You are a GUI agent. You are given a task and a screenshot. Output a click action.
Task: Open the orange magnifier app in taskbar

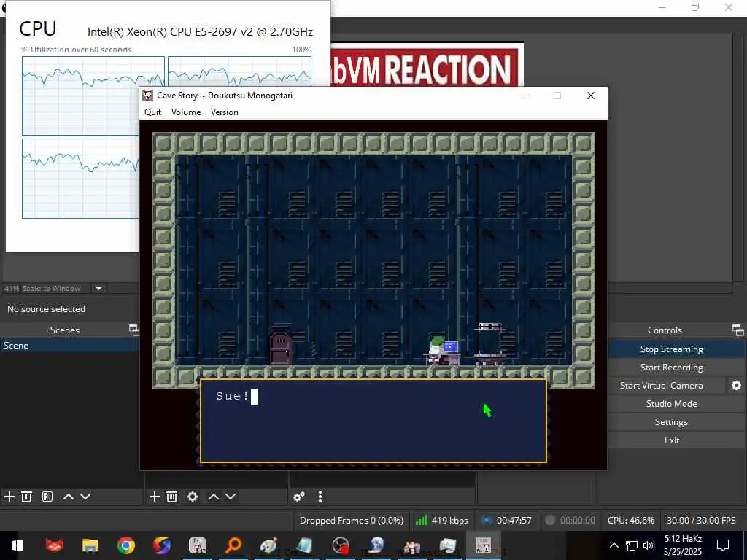click(x=233, y=545)
